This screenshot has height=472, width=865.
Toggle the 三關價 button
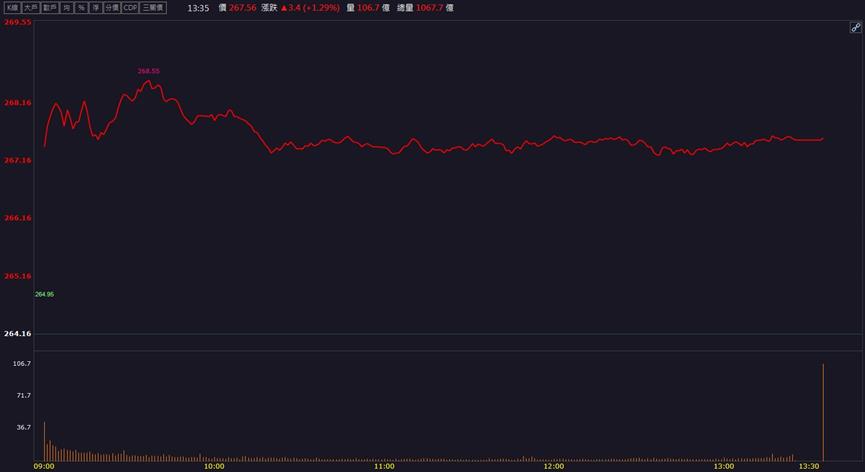[153, 8]
